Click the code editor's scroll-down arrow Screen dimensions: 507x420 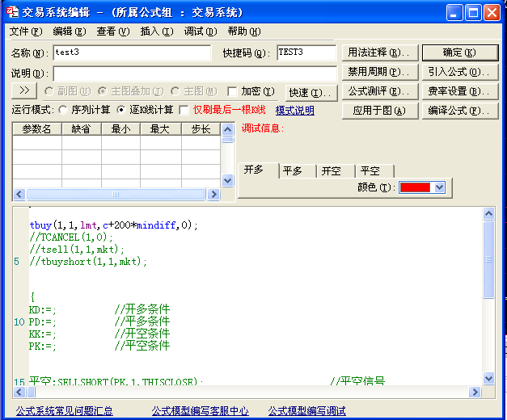[x=488, y=378]
